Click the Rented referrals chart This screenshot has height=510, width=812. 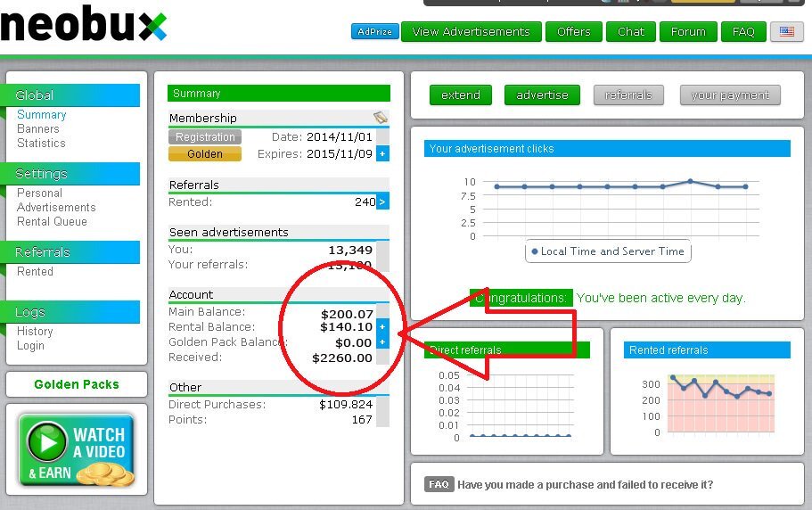pyautogui.click(x=721, y=403)
